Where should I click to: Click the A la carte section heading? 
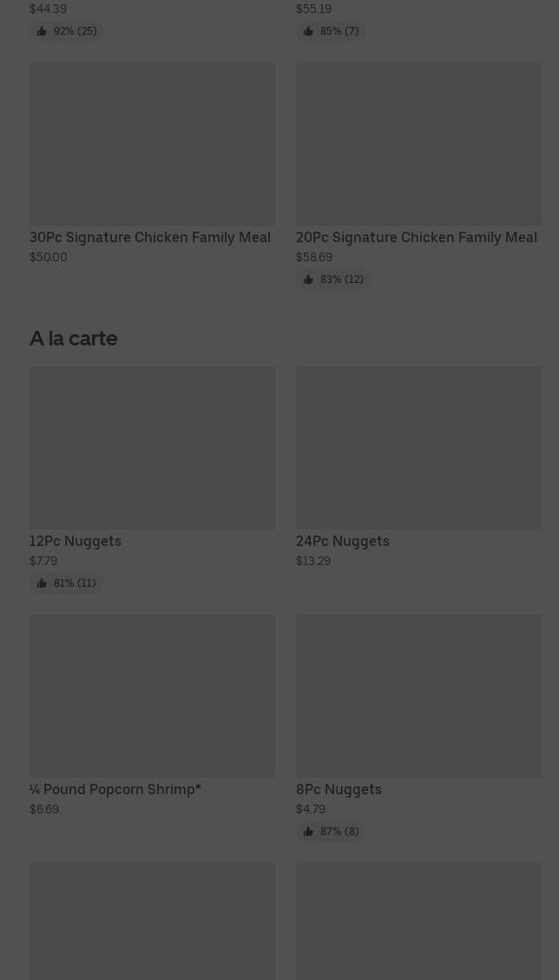(x=74, y=339)
